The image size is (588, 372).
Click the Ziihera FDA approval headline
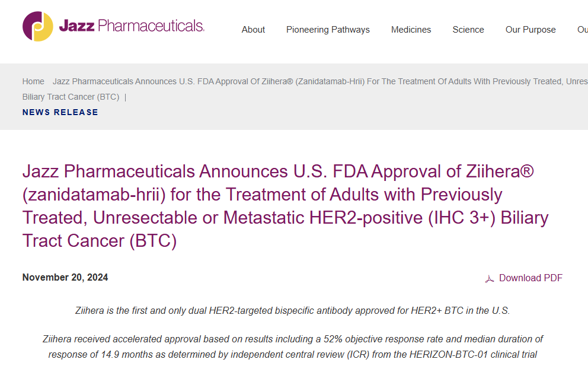coord(285,206)
